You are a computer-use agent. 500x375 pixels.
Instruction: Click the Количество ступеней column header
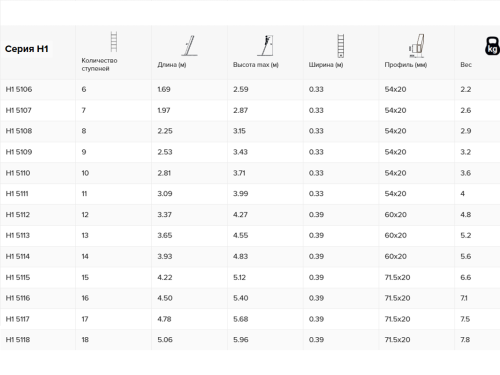tap(99, 64)
